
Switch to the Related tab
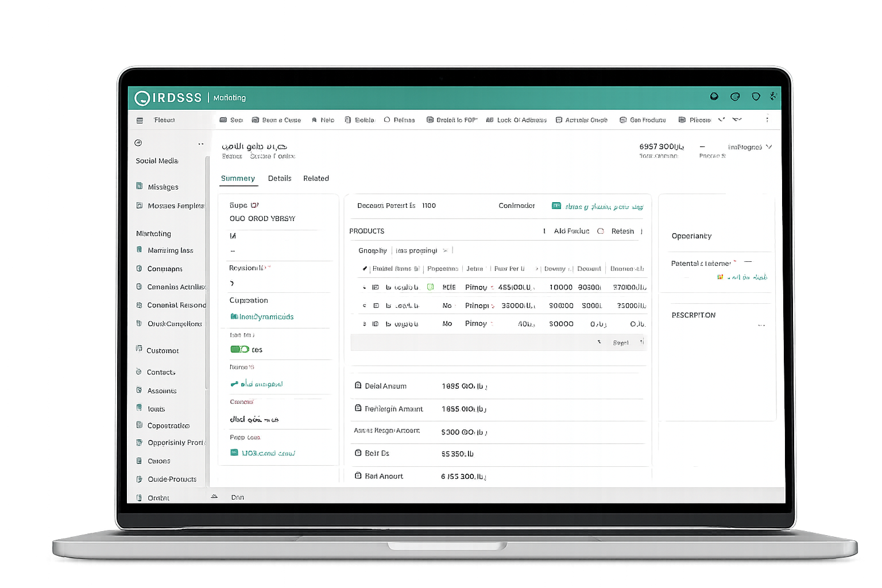316,179
